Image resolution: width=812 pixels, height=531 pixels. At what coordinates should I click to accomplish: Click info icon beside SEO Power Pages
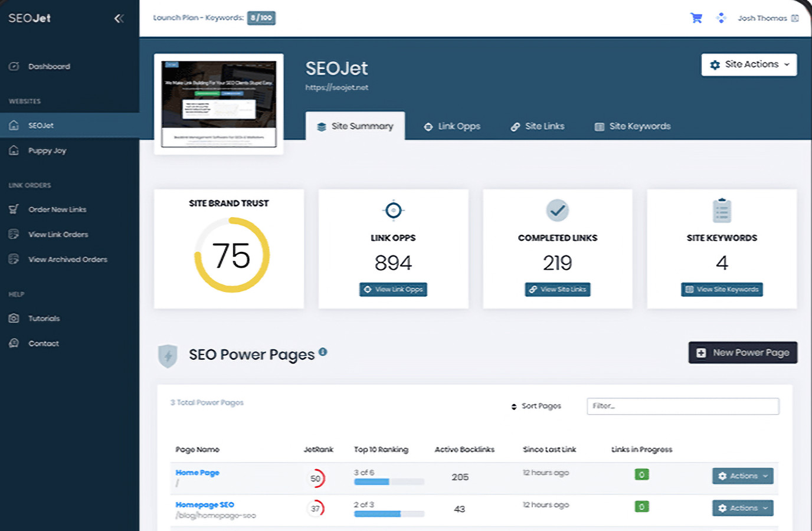(323, 352)
